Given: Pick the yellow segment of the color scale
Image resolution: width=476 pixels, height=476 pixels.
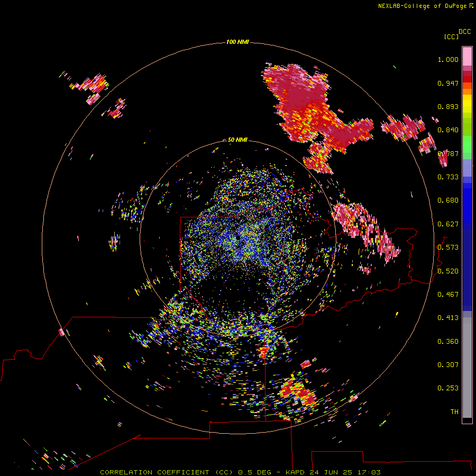Looking at the screenshot, I should (x=467, y=104).
